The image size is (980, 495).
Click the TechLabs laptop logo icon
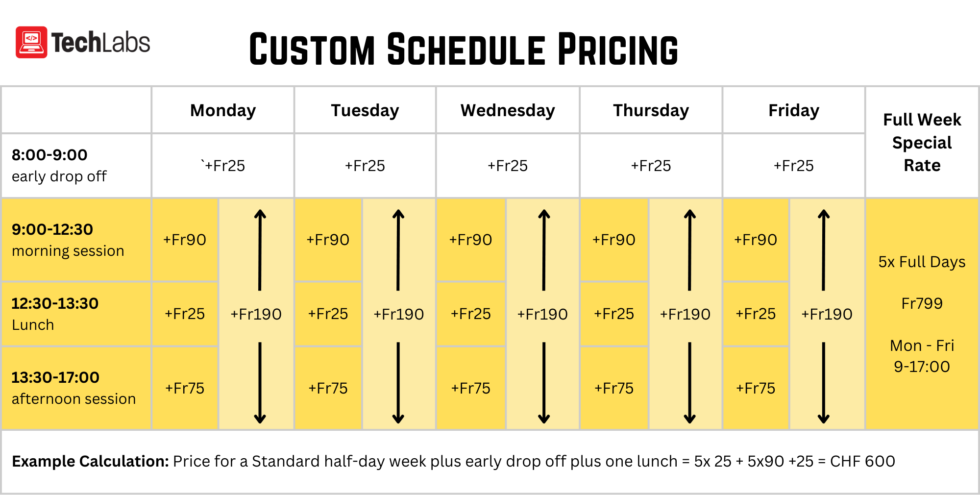[x=31, y=42]
